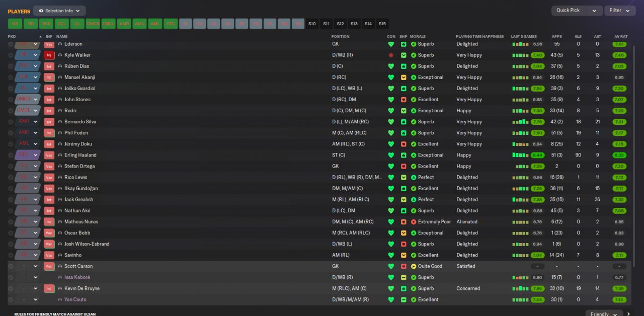Open İlkay Gündoğan's player profile link
644x316 pixels.
(81, 189)
